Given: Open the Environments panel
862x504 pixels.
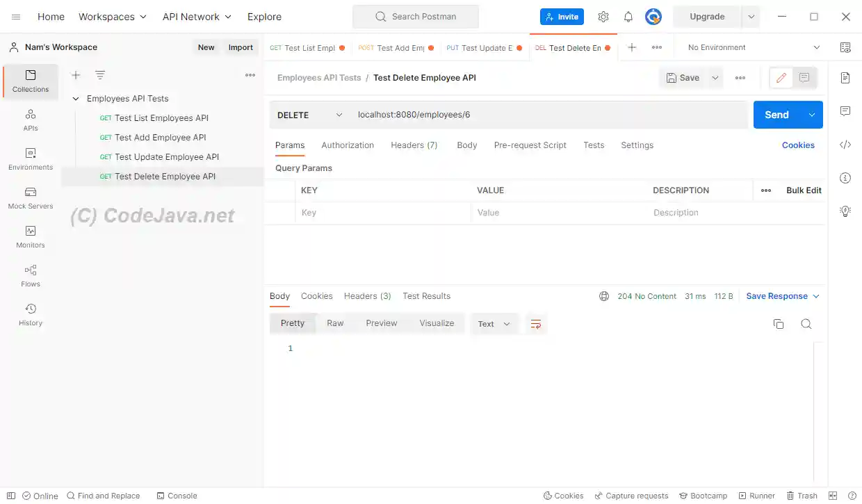Looking at the screenshot, I should tap(30, 159).
